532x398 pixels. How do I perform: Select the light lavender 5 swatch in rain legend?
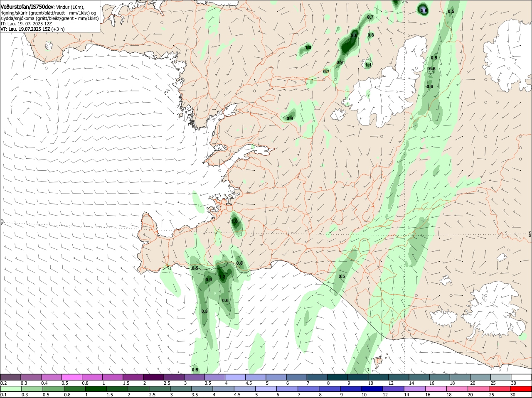[266, 389]
